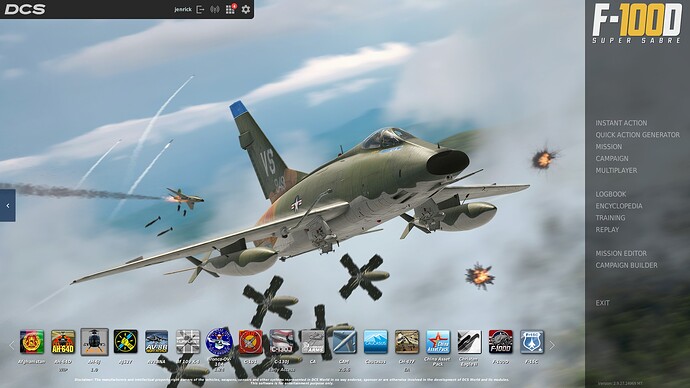Viewport: 690px width, 388px height.
Task: Click the DCS logo in top bar
Action: pyautogui.click(x=25, y=9)
